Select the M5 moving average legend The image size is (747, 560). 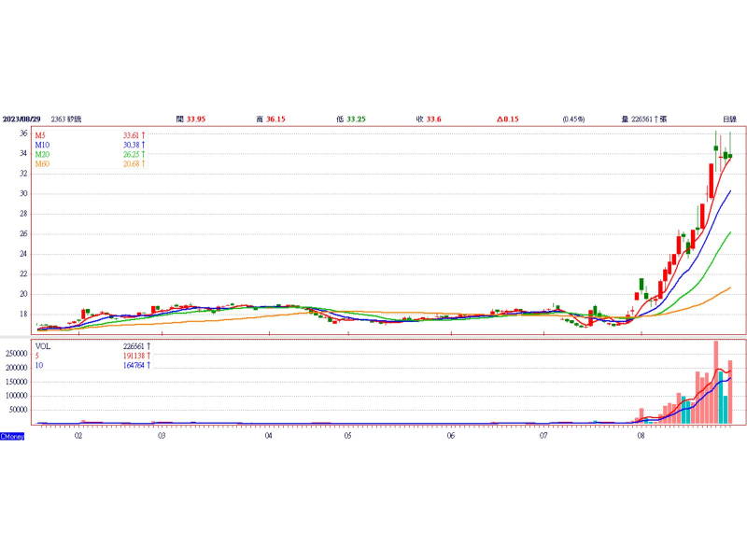tap(41, 135)
